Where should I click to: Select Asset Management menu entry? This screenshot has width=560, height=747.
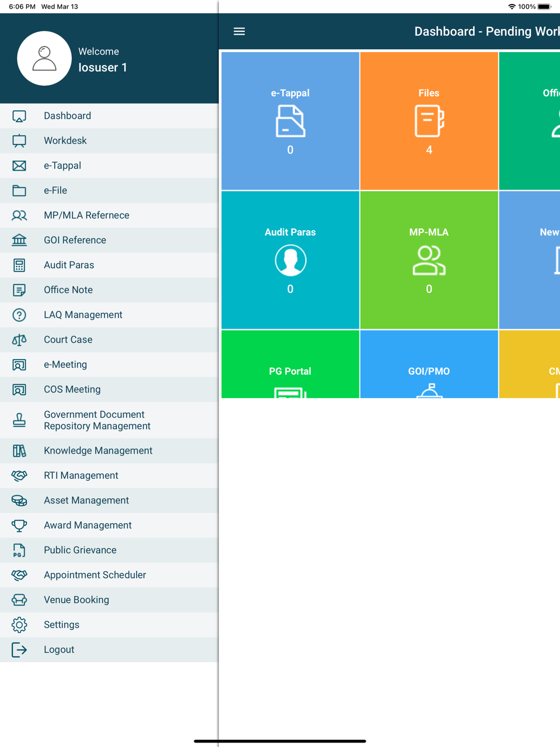click(109, 501)
